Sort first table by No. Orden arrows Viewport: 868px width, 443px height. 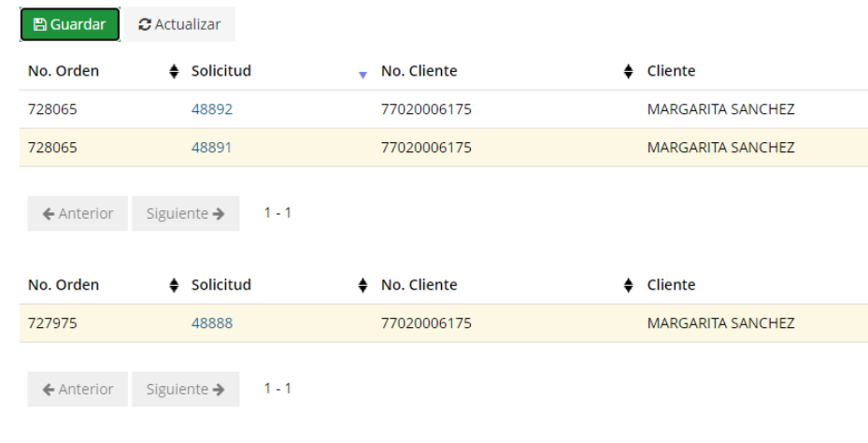point(174,71)
